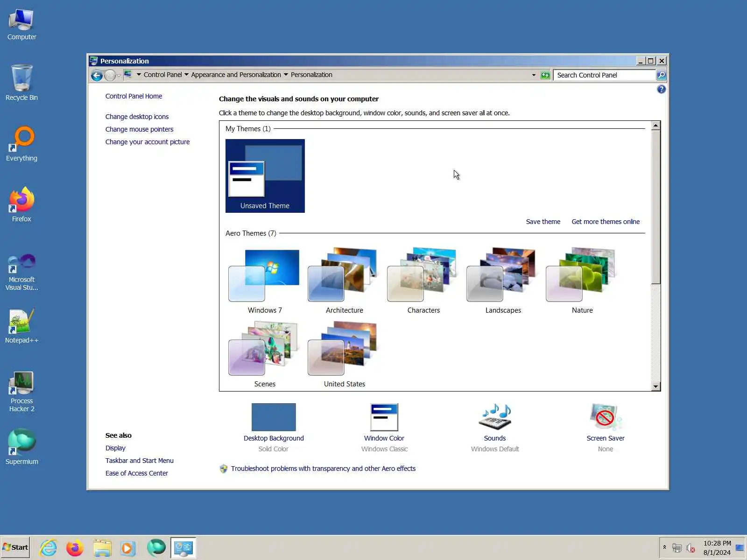Screen dimensions: 747x560
Task: Click the Refresh button in address bar
Action: pos(545,75)
